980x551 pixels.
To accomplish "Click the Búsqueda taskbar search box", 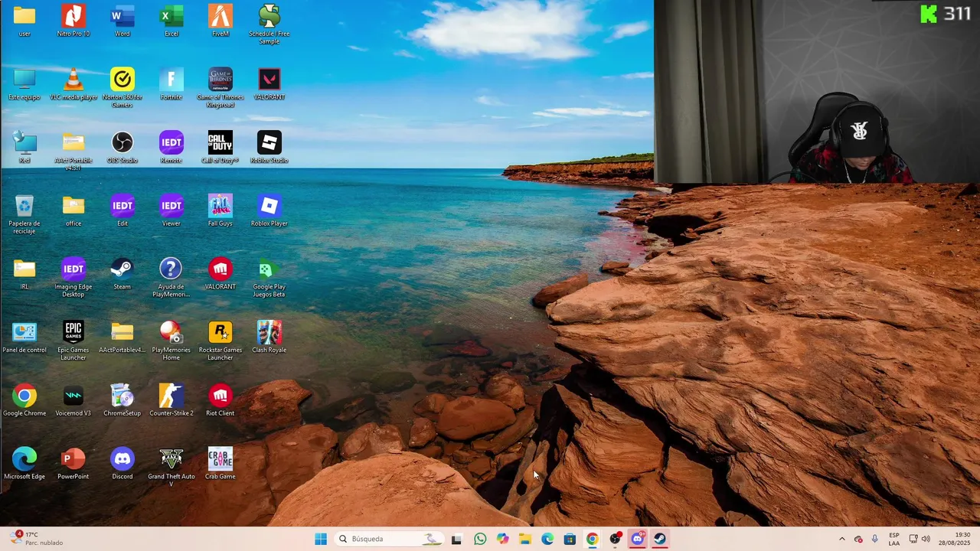I will pos(390,539).
